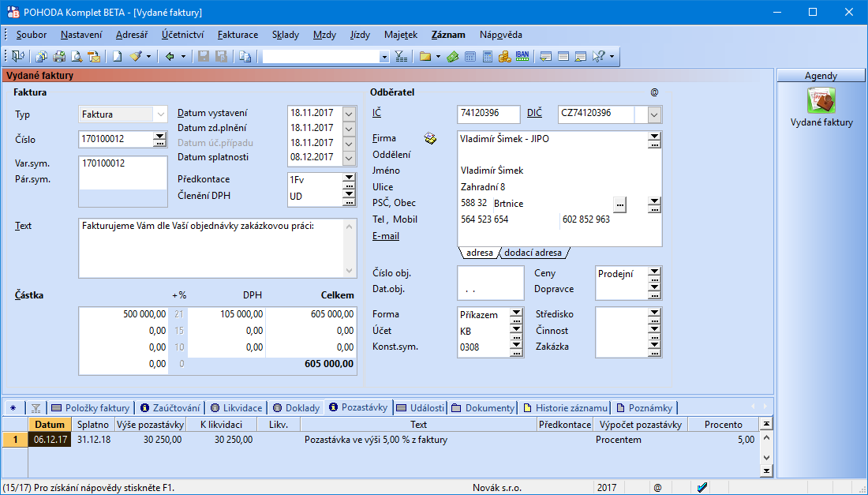Click the ellipsis button beside Brtnice
Screen dimensions: 868x495
620,204
